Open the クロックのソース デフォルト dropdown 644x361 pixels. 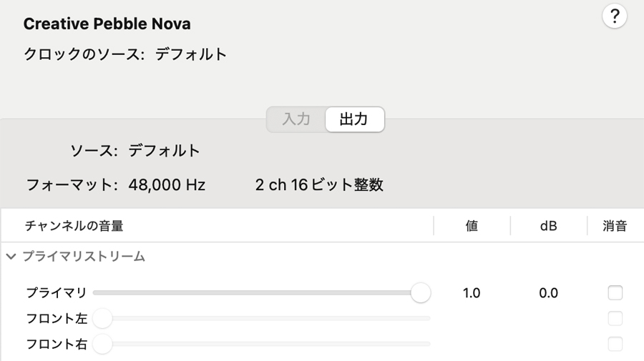[190, 54]
